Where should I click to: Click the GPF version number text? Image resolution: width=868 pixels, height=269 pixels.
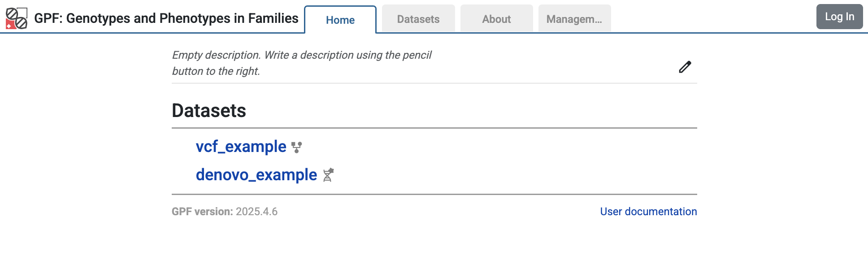[256, 211]
